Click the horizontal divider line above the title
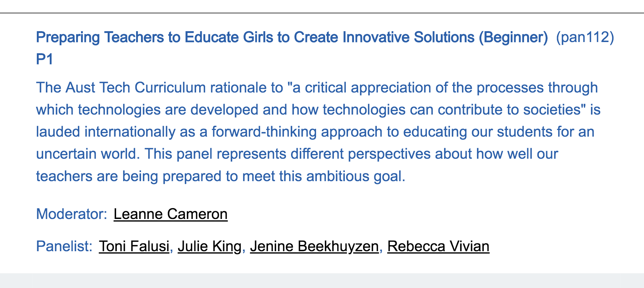 click(322, 13)
